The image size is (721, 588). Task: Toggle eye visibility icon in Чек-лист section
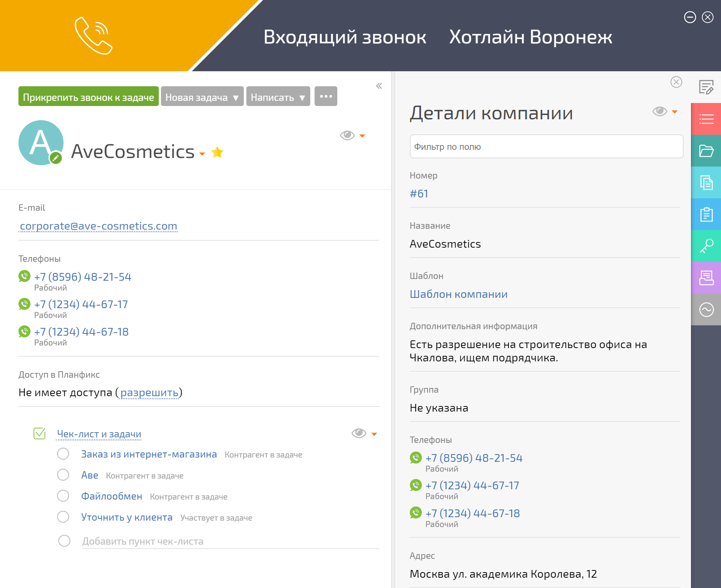coord(359,433)
